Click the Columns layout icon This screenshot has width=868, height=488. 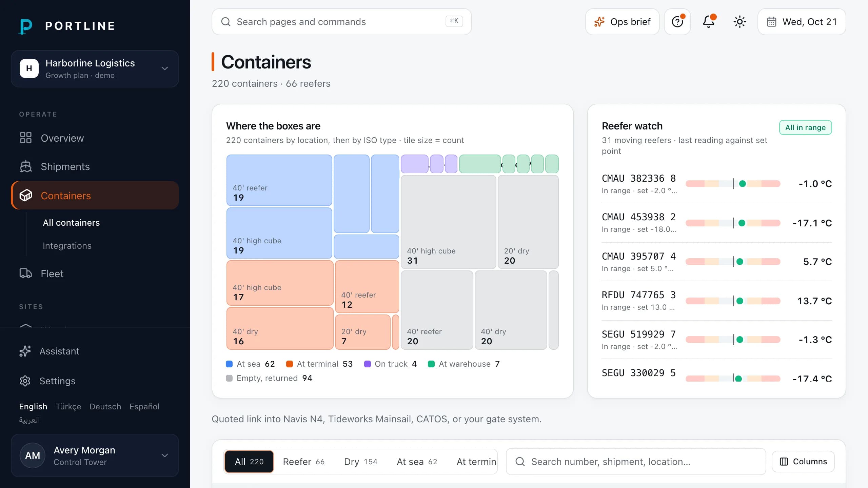(x=784, y=462)
